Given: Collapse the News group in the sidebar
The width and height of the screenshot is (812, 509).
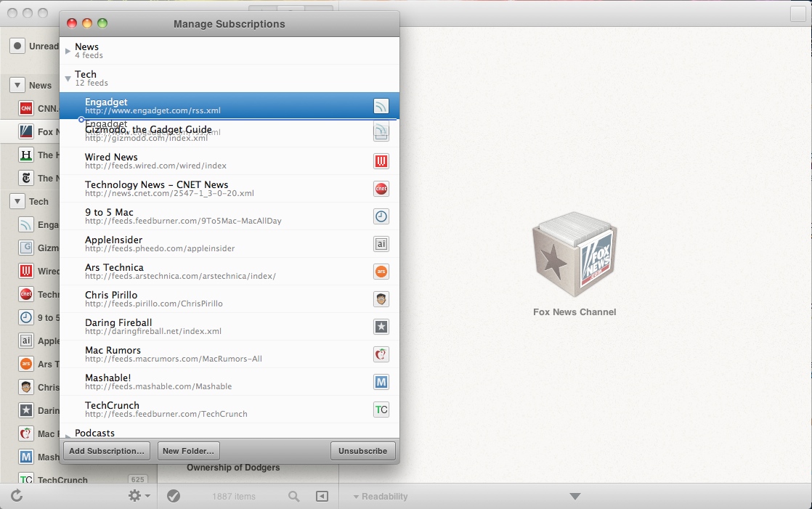Looking at the screenshot, I should pos(17,85).
